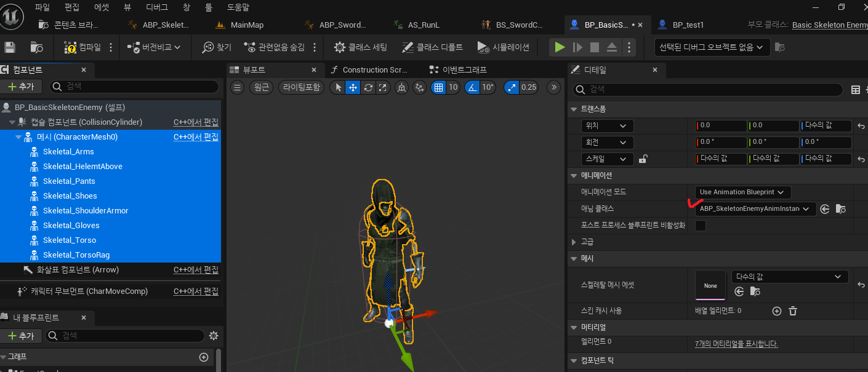Browse to asset in Content Browser icon
The width and height of the screenshot is (868, 372).
(37, 47)
